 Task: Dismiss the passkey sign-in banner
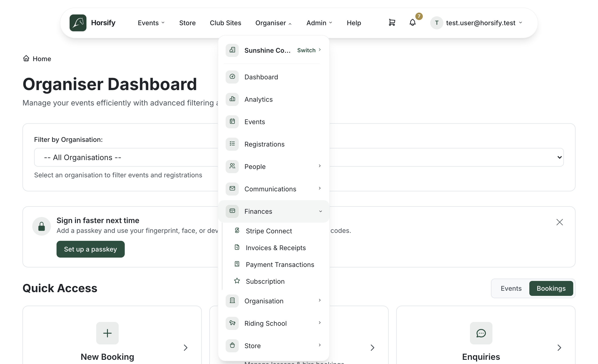pyautogui.click(x=559, y=222)
